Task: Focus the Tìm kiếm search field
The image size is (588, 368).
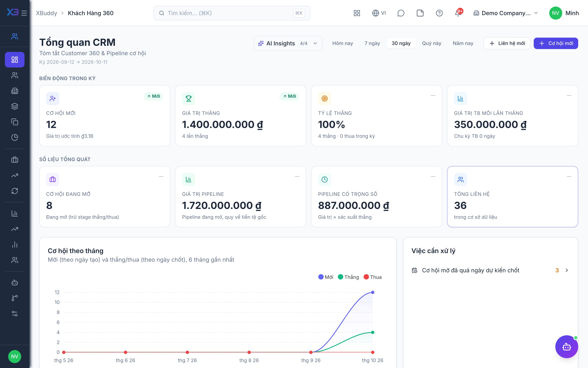Action: 232,13
